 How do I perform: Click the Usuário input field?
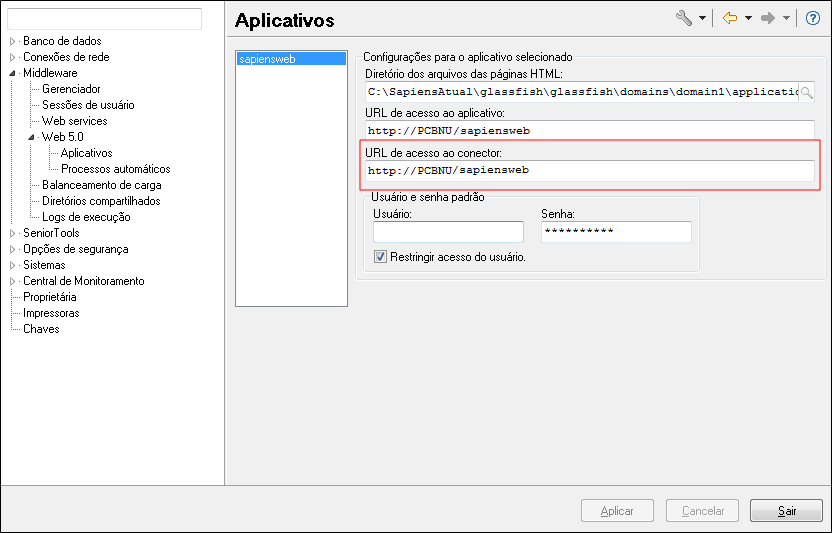[448, 232]
